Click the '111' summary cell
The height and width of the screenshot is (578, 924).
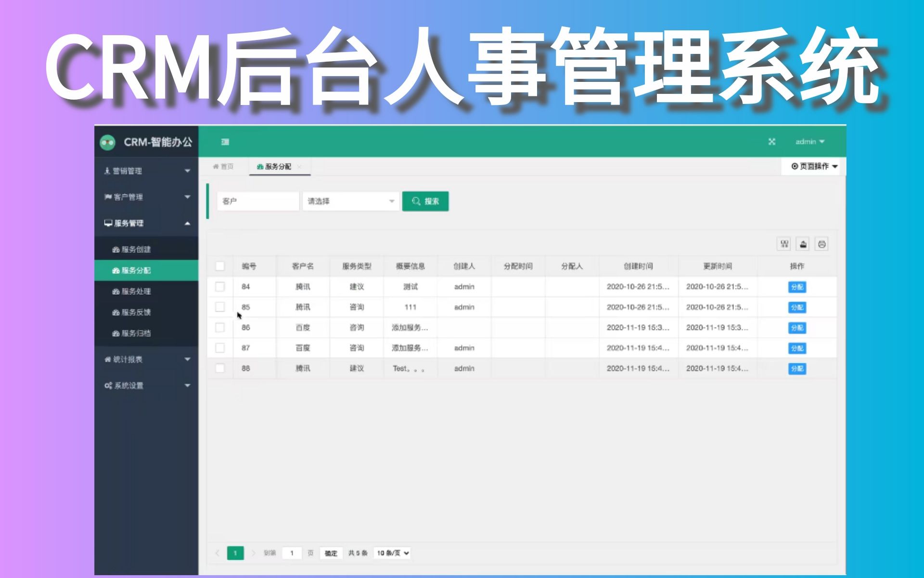click(x=411, y=307)
